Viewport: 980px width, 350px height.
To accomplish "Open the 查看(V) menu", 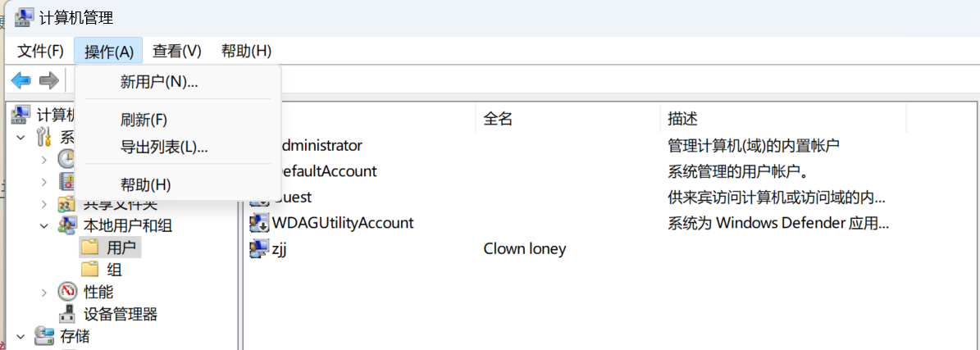I will [x=176, y=51].
